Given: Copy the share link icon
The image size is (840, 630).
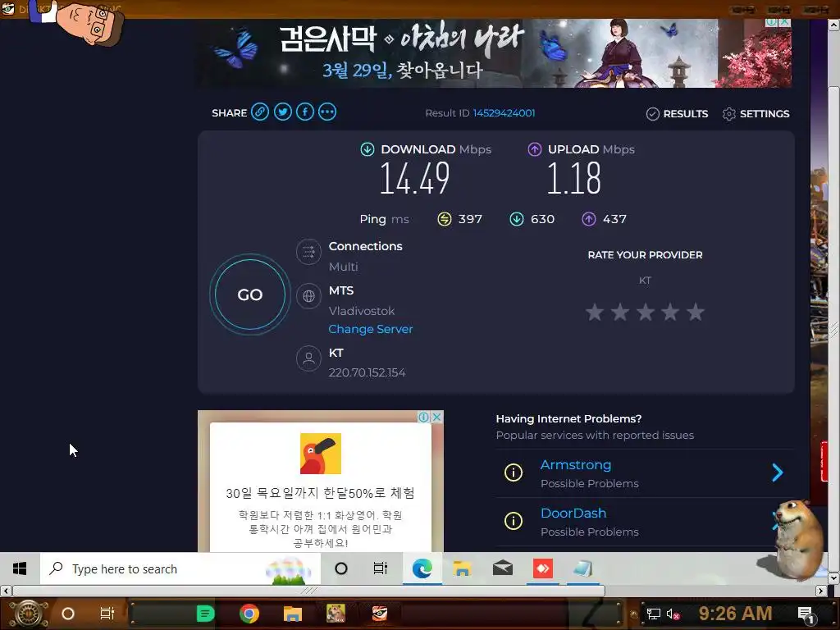Looking at the screenshot, I should (260, 112).
